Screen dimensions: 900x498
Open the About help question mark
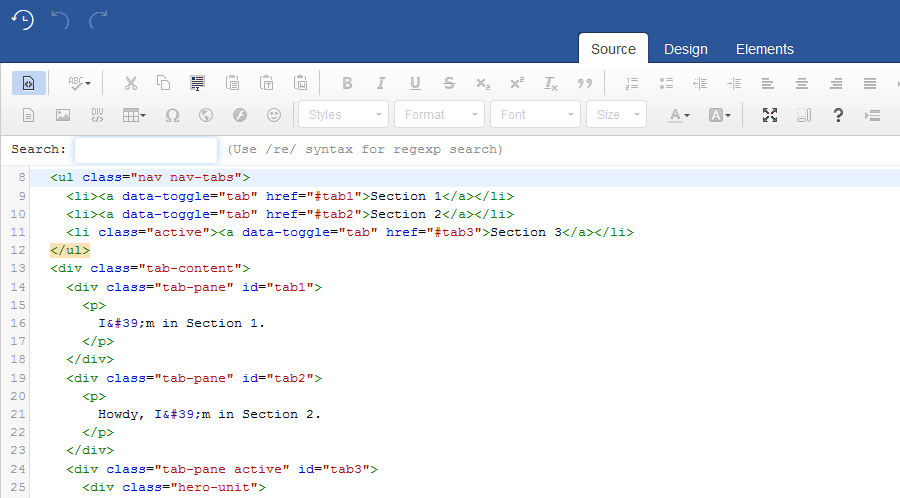pos(838,115)
